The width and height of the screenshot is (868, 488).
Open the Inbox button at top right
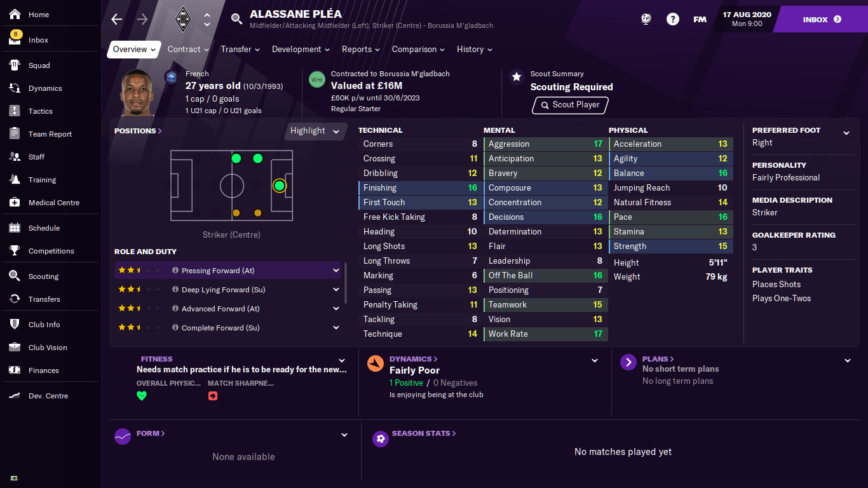822,20
